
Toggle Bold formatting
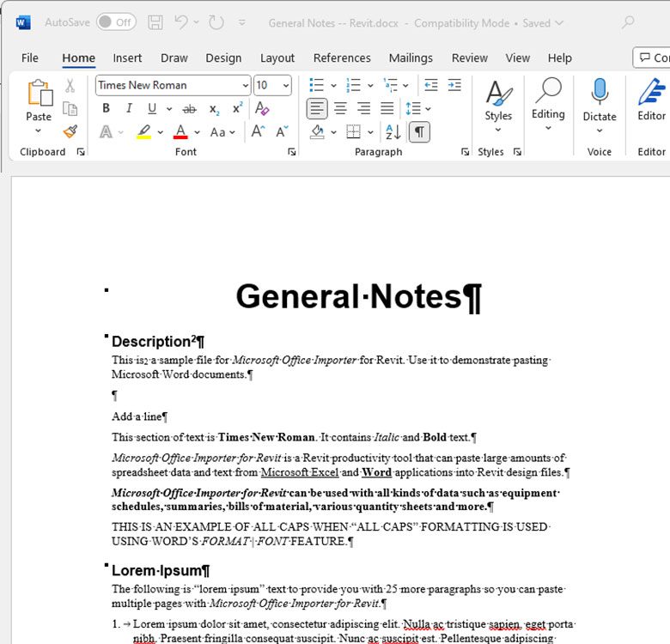click(107, 108)
